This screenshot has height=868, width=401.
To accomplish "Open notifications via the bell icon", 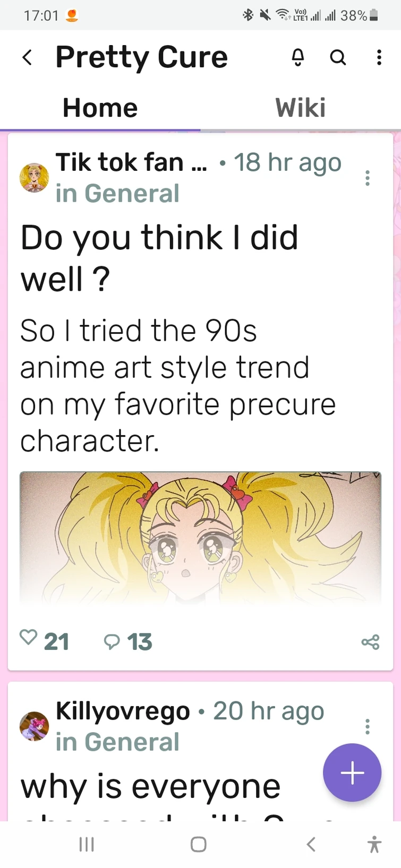I will tap(297, 57).
